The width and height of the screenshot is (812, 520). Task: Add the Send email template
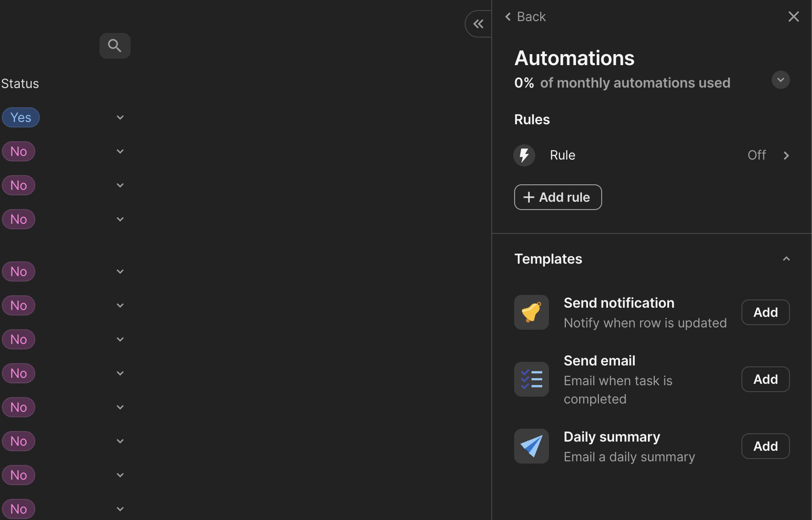point(765,379)
